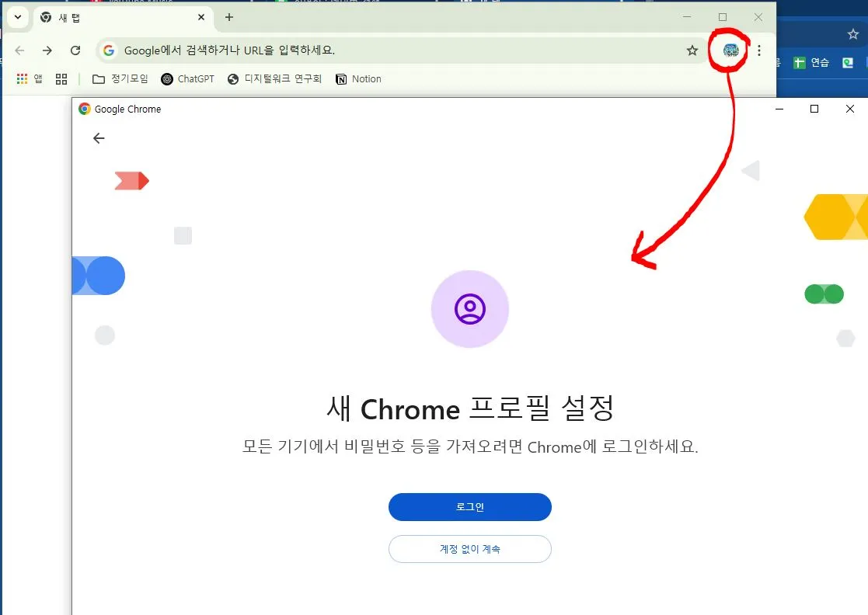Viewport: 868px width, 615px height.
Task: Focus the address bar search field
Action: 401,50
